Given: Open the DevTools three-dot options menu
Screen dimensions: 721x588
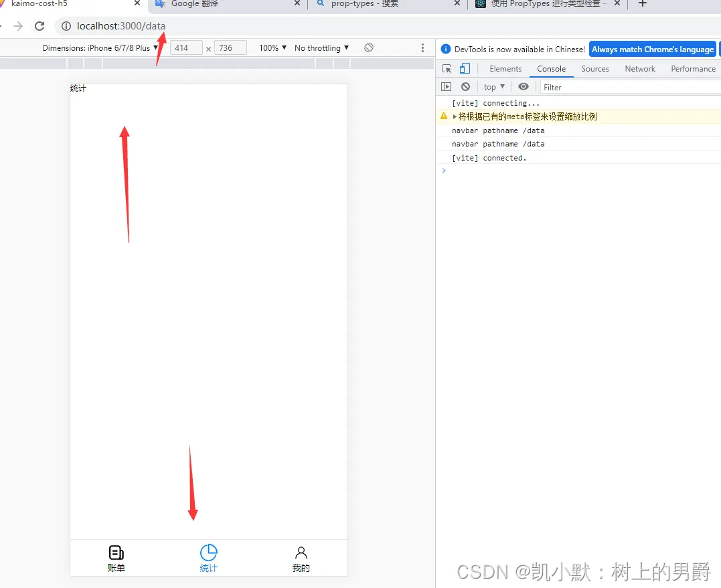Looking at the screenshot, I should (422, 48).
